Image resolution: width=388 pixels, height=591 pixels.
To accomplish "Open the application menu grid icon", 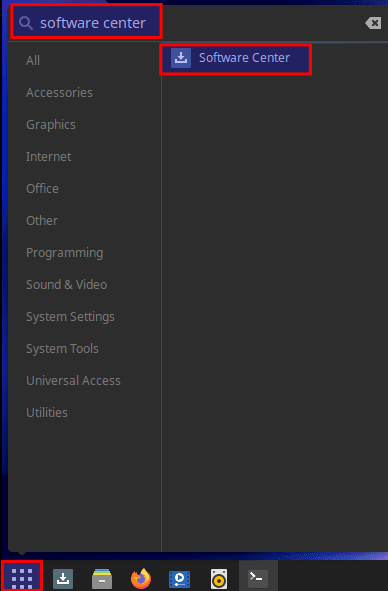I will (x=22, y=577).
